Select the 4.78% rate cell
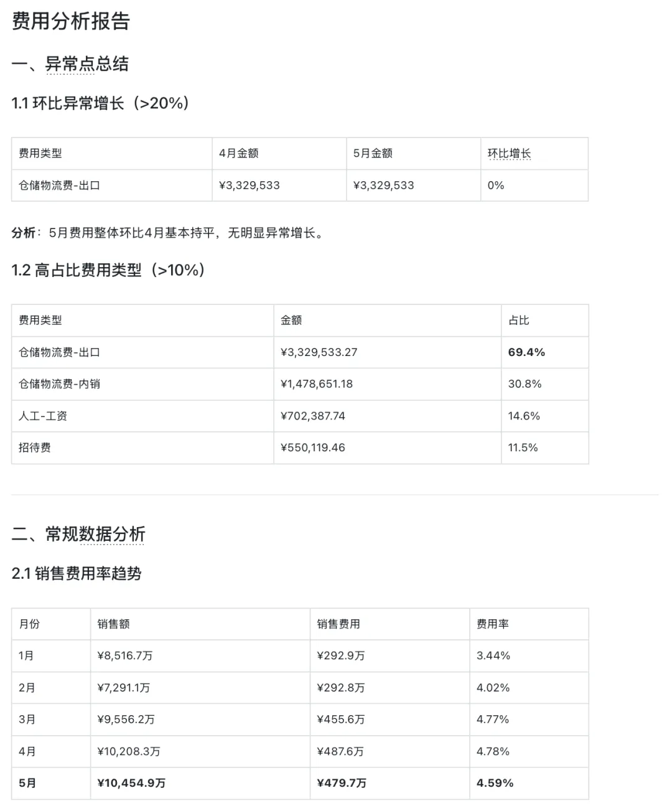 click(x=493, y=751)
